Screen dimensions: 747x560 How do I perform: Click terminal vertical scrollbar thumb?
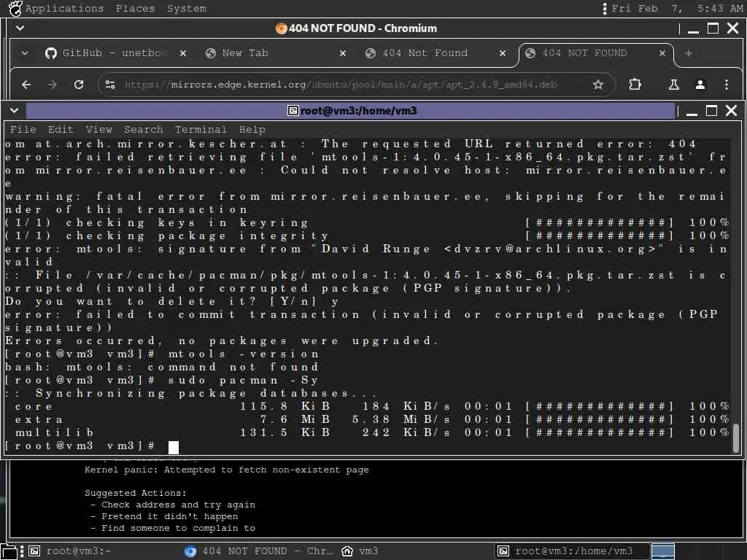tap(736, 438)
